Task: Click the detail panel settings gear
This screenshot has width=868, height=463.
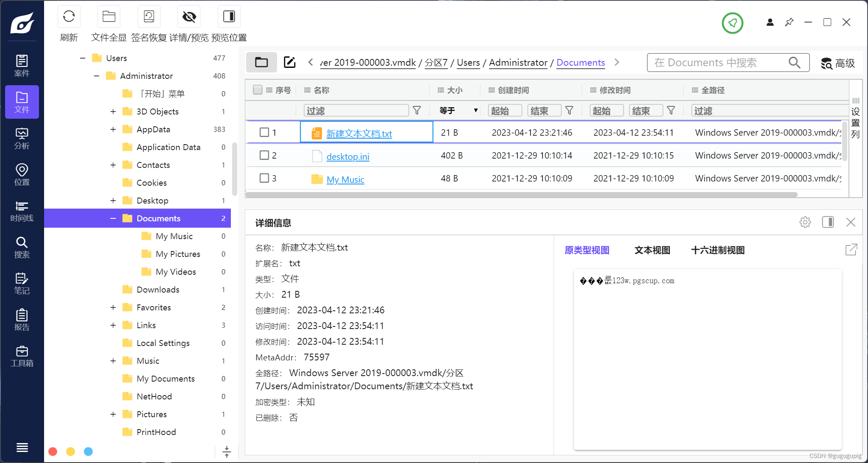Action: [x=805, y=222]
